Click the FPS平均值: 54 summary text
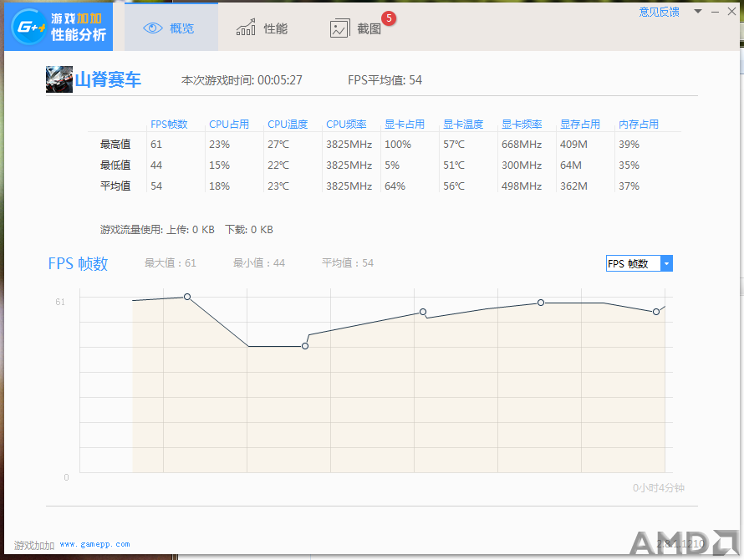This screenshot has height=560, width=744. click(385, 80)
